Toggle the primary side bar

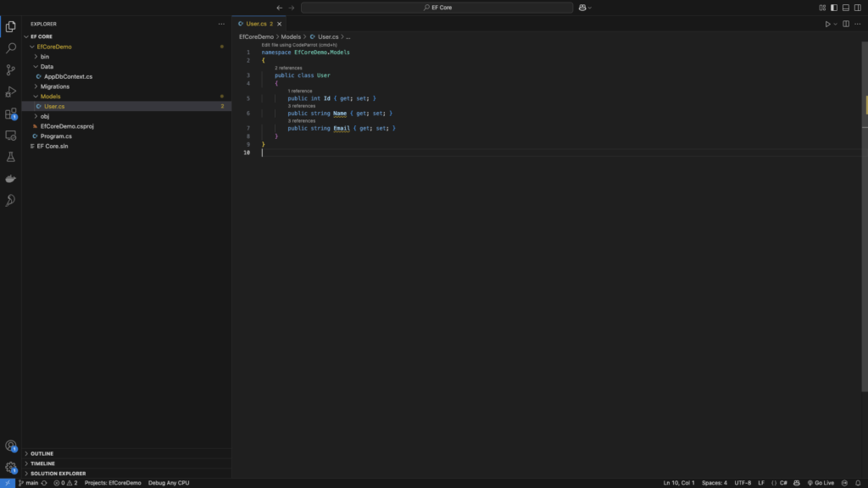(x=834, y=8)
